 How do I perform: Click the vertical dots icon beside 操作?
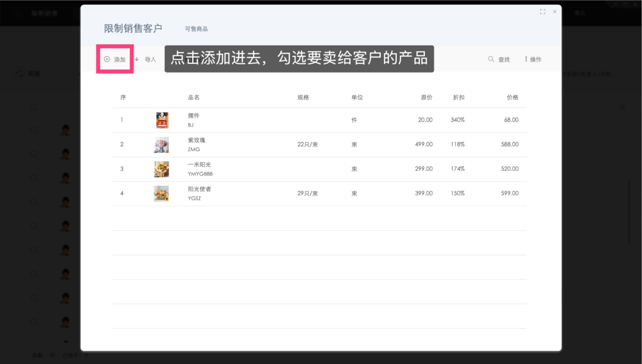coord(525,59)
